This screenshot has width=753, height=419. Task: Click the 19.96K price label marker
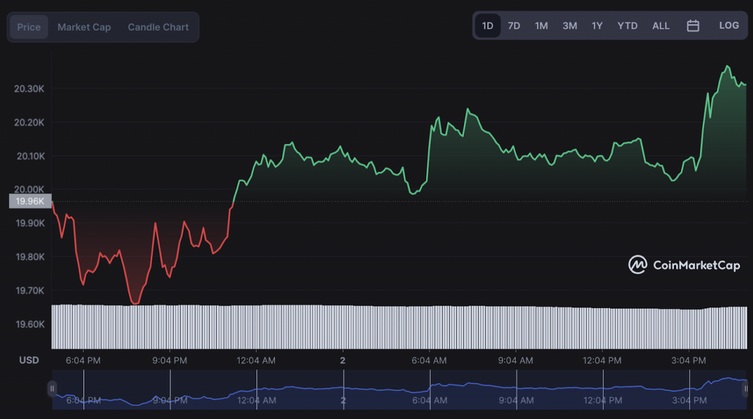[30, 201]
